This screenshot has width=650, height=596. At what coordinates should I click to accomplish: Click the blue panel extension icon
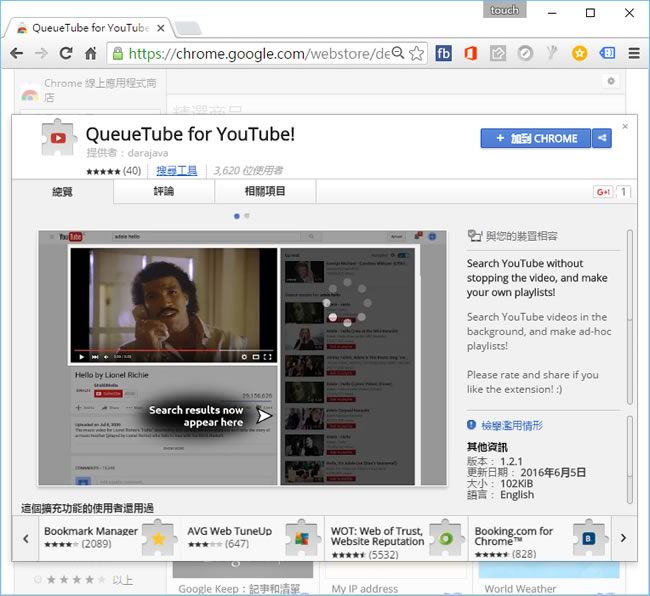click(x=607, y=53)
